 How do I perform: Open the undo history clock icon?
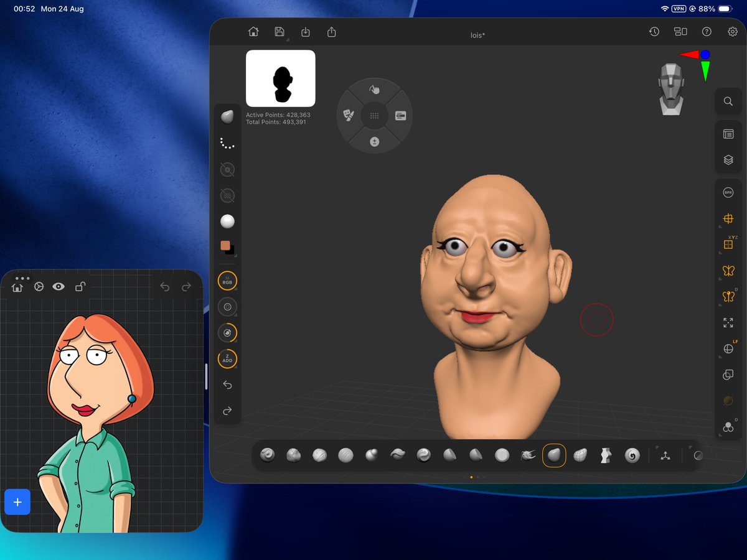click(x=654, y=32)
